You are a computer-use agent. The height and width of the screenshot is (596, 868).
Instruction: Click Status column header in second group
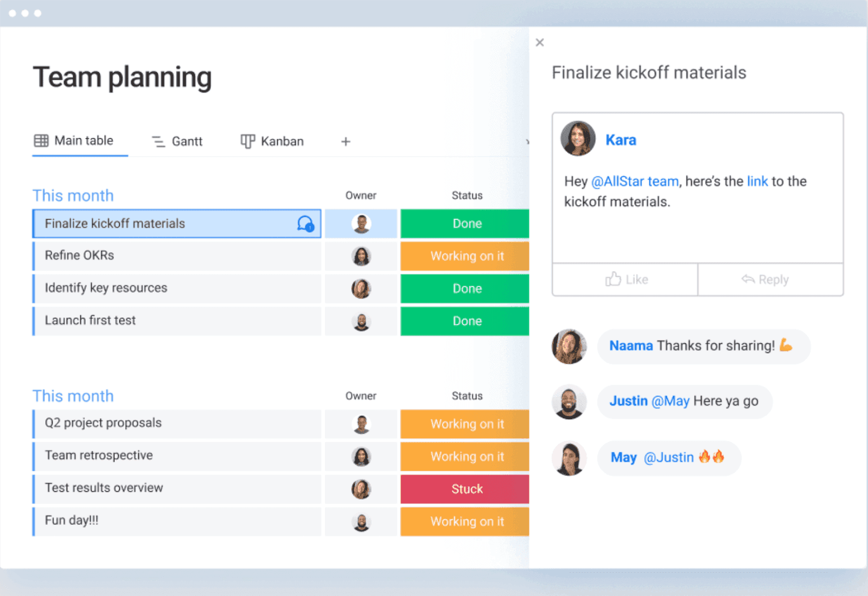(x=467, y=396)
